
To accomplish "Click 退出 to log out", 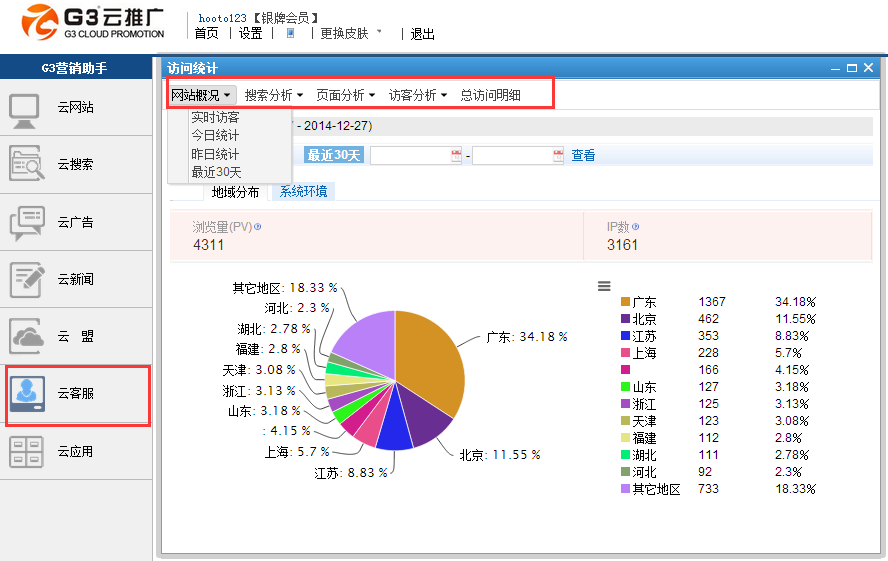I will [422, 34].
